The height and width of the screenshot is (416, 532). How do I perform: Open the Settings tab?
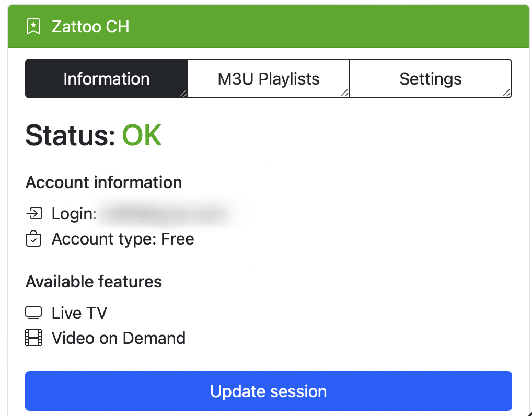431,79
